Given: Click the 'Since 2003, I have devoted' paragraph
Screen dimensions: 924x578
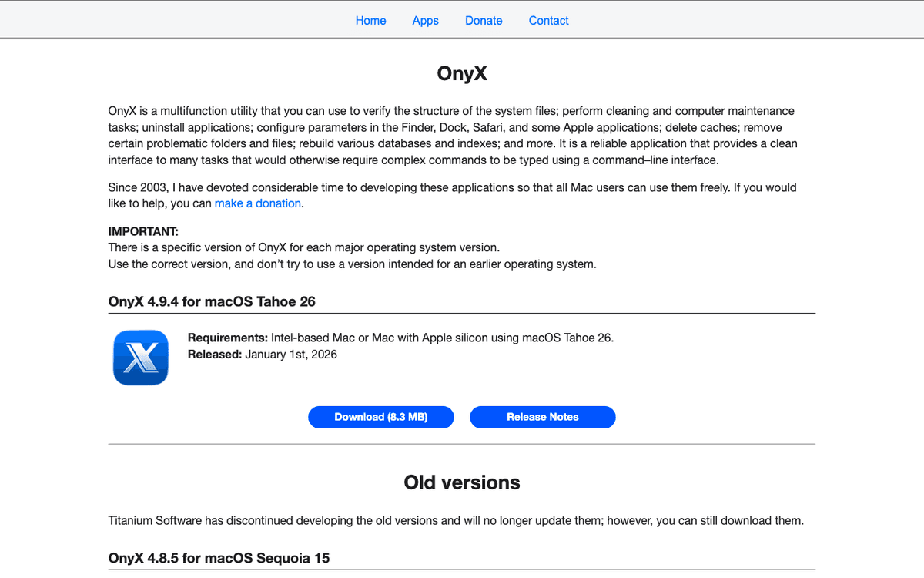Looking at the screenshot, I should (453, 195).
